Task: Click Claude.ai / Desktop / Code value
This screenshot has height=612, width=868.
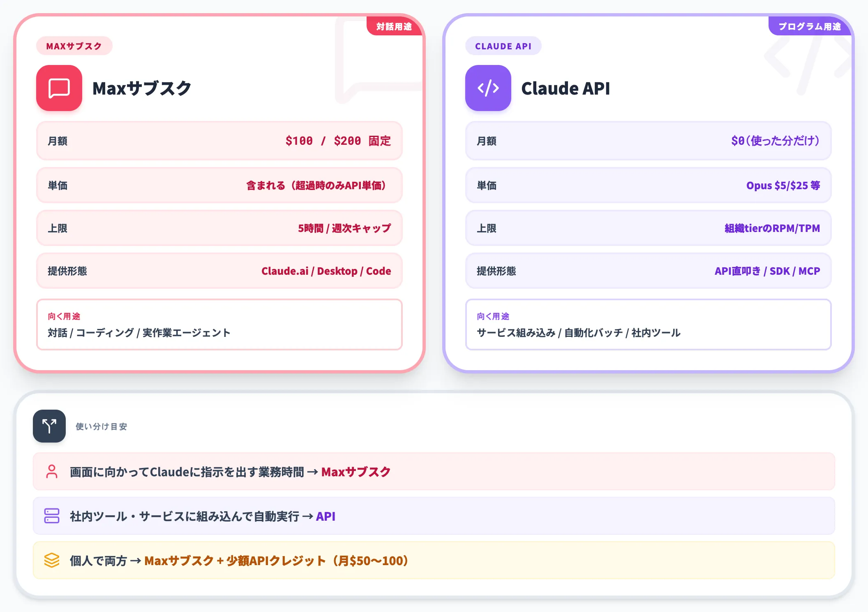Action: tap(326, 271)
